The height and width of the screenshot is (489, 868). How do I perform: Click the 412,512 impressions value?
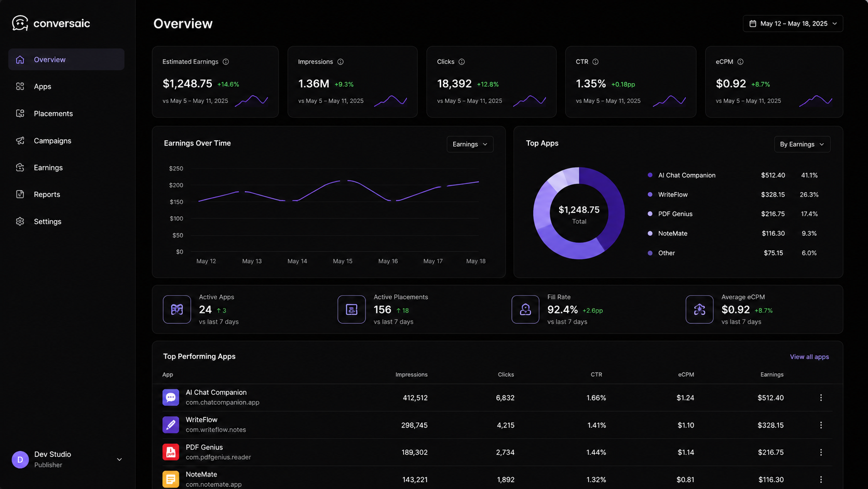415,398
